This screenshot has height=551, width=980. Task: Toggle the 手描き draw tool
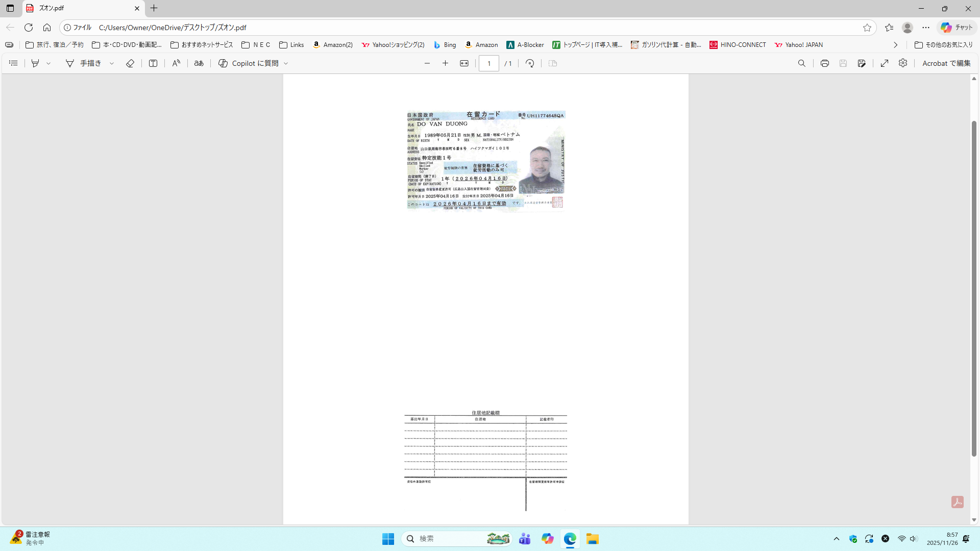[x=84, y=63]
